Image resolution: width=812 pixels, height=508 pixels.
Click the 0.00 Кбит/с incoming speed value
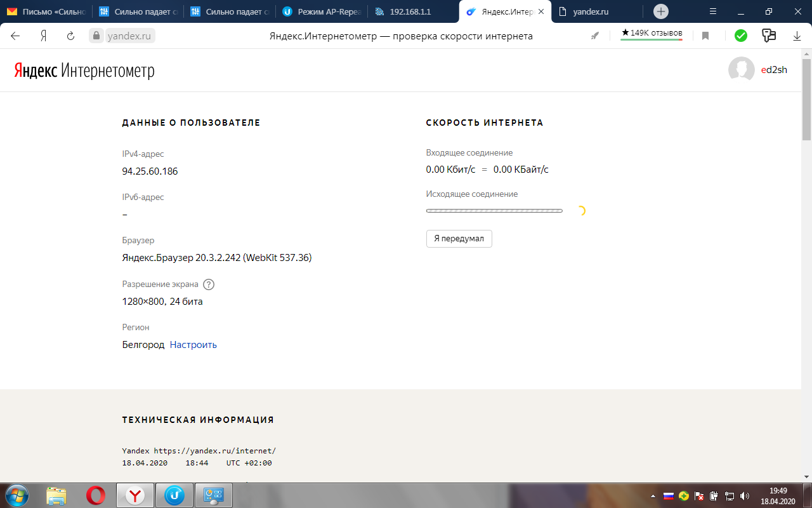[450, 170]
